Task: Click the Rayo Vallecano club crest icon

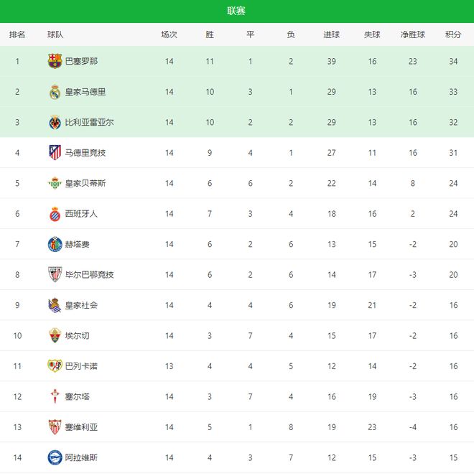Action: (55, 366)
